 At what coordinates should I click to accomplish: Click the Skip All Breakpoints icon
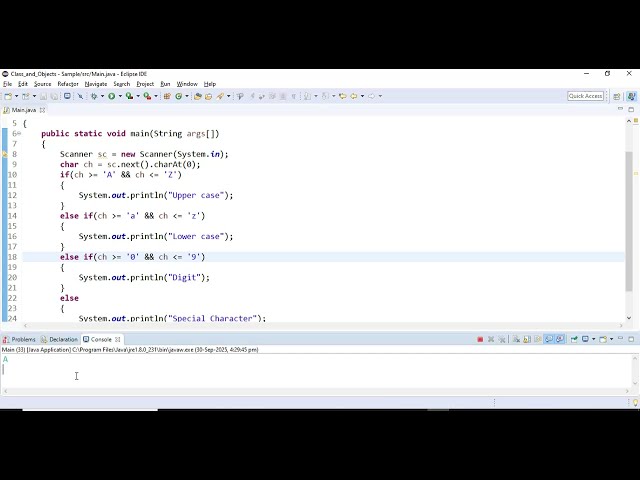click(x=80, y=96)
